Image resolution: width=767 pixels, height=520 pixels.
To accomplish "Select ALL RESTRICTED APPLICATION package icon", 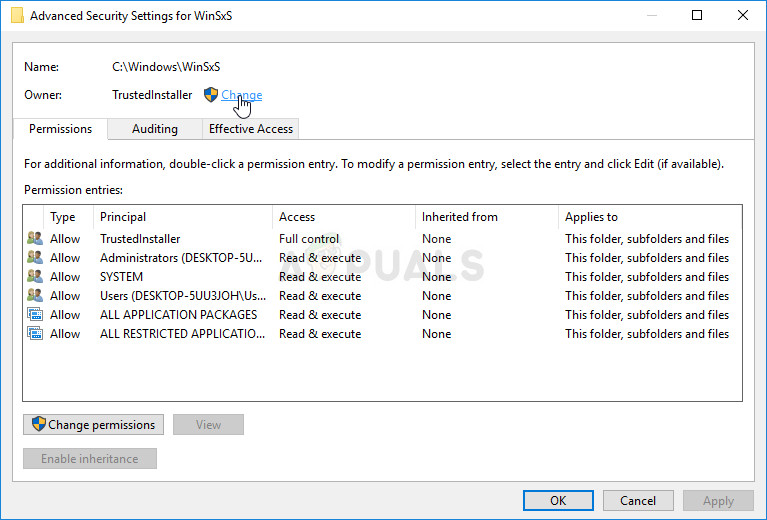I will [x=35, y=334].
